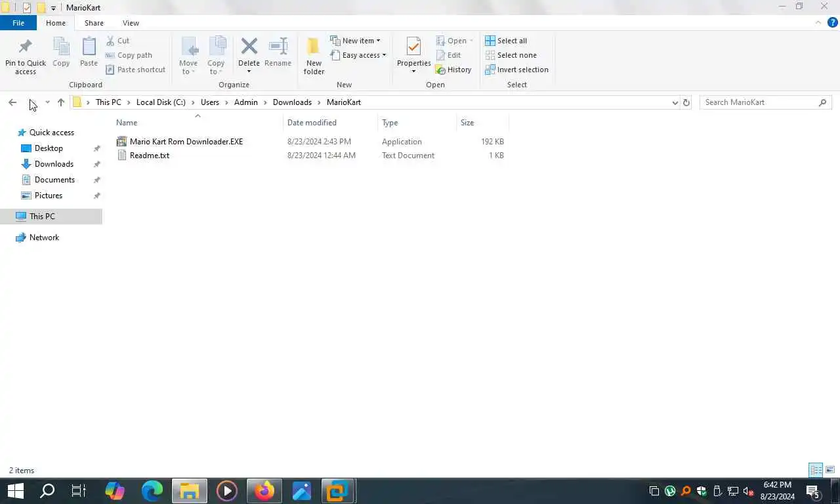The height and width of the screenshot is (504, 840).
Task: Click Copy path in Clipboard group
Action: point(129,55)
